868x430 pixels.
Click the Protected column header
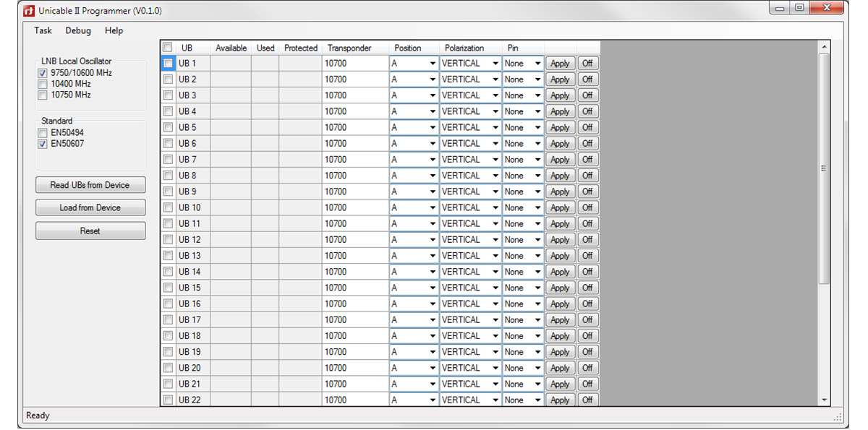[x=300, y=48]
